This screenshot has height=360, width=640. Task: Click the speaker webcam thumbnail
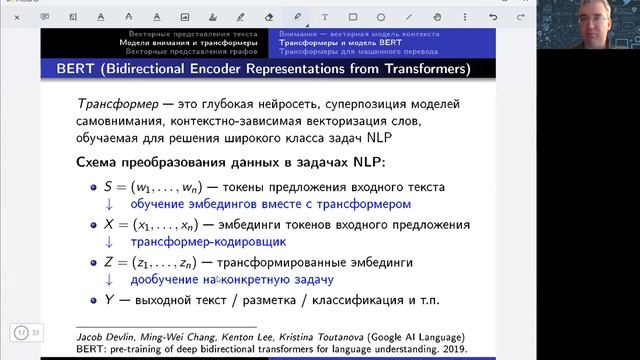(588, 24)
